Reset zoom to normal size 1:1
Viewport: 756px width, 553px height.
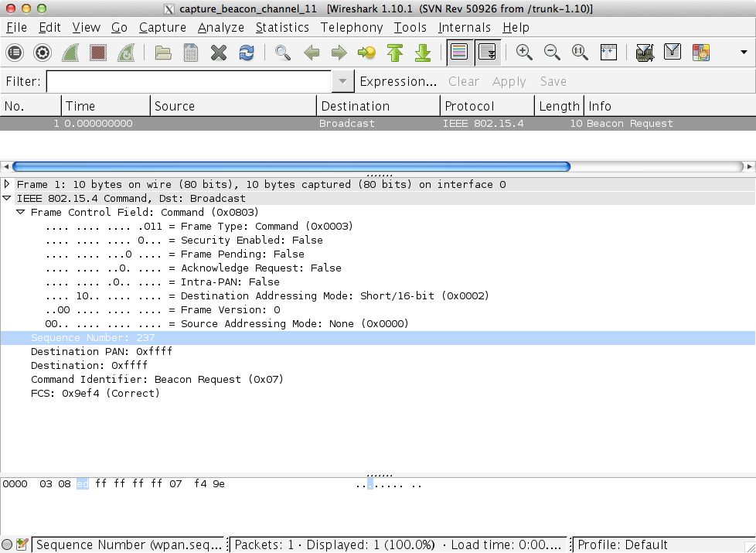pos(580,52)
